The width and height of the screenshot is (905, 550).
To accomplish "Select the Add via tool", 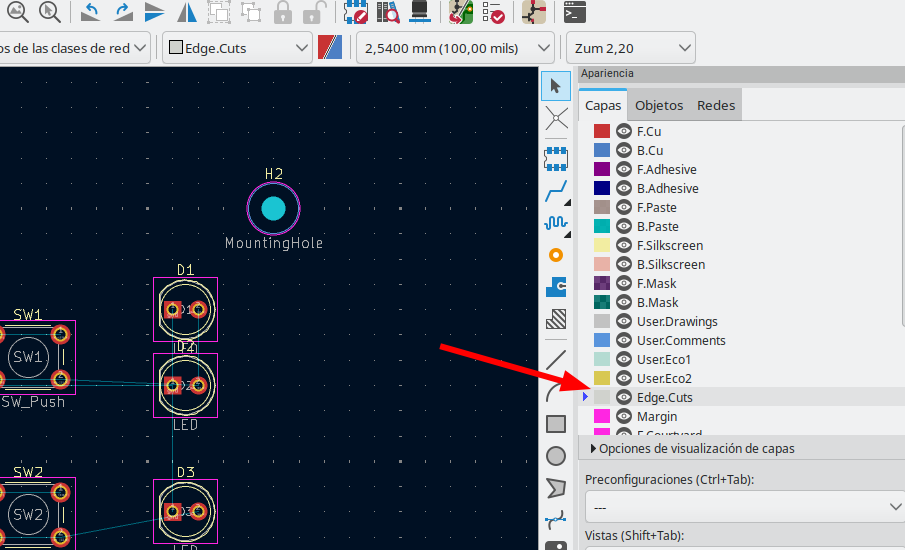I will pyautogui.click(x=556, y=255).
